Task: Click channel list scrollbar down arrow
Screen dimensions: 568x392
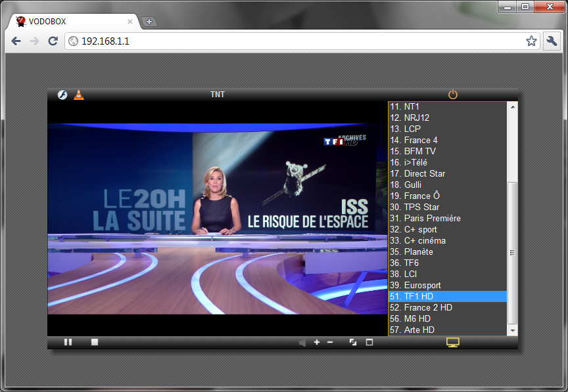Action: pos(513,330)
